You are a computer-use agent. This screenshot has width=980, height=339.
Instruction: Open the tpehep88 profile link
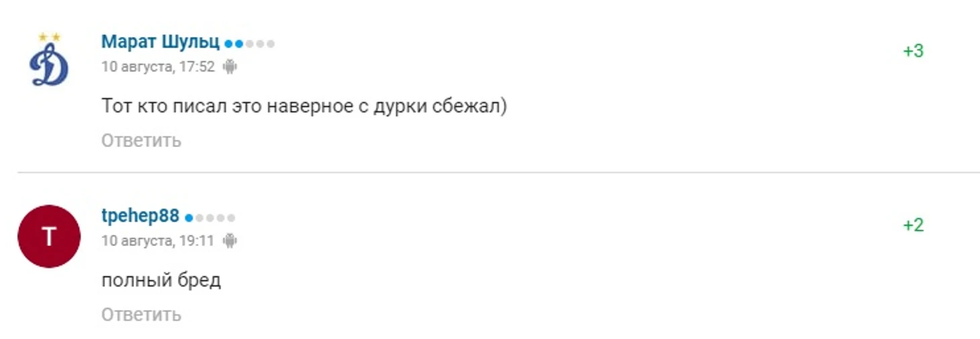click(x=140, y=216)
